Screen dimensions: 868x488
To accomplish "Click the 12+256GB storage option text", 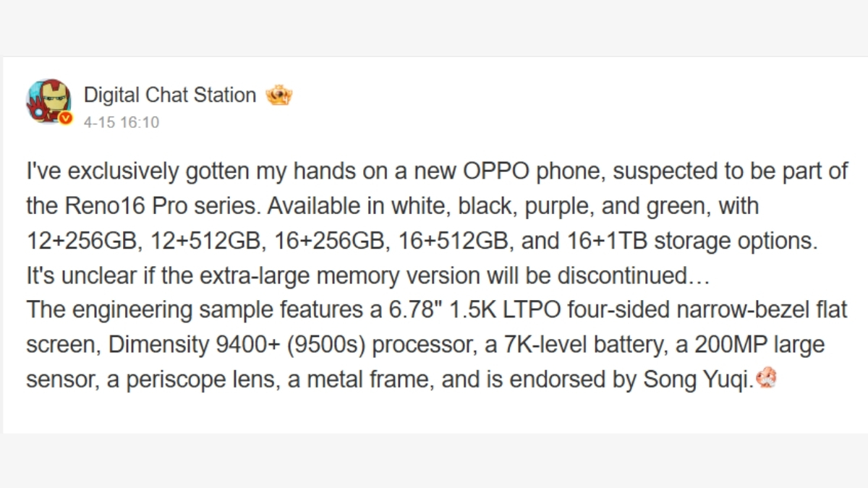I will pyautogui.click(x=82, y=241).
